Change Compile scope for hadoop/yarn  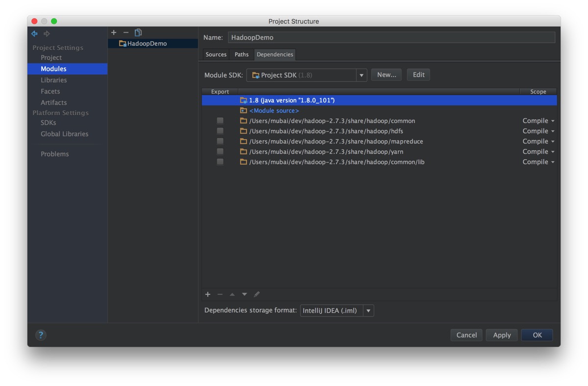pos(539,152)
